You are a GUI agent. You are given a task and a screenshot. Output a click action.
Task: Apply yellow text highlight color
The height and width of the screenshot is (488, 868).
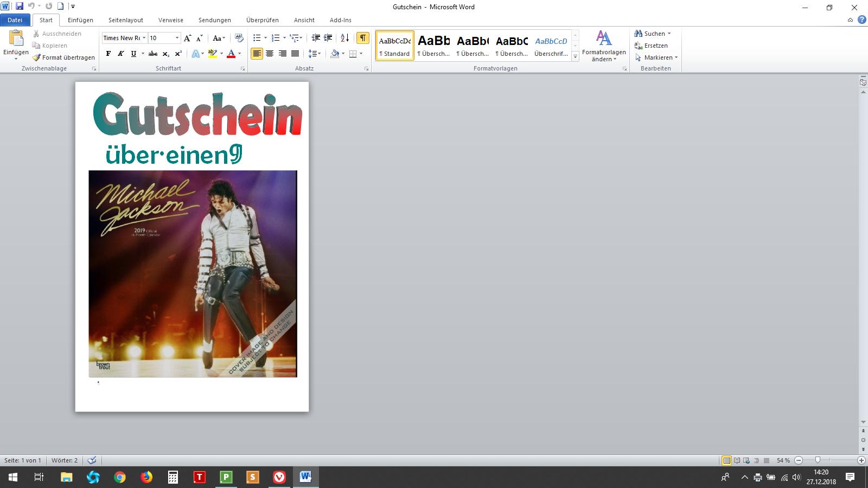(x=213, y=54)
